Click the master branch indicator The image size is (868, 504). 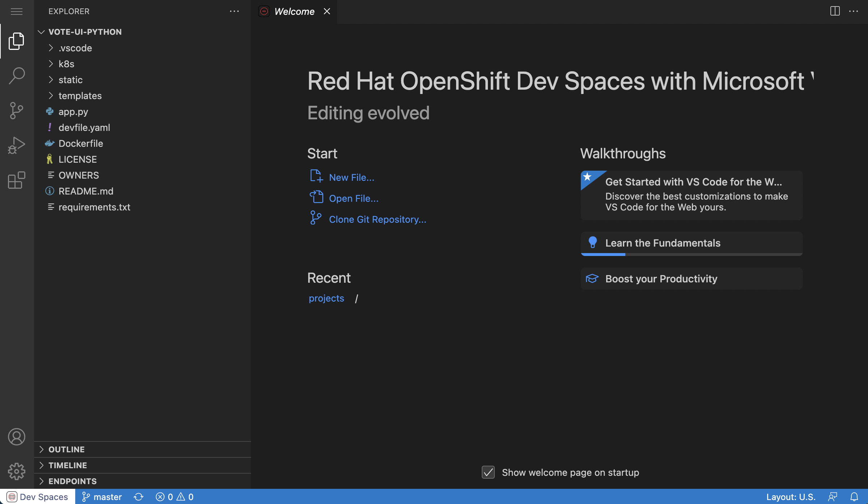(102, 497)
